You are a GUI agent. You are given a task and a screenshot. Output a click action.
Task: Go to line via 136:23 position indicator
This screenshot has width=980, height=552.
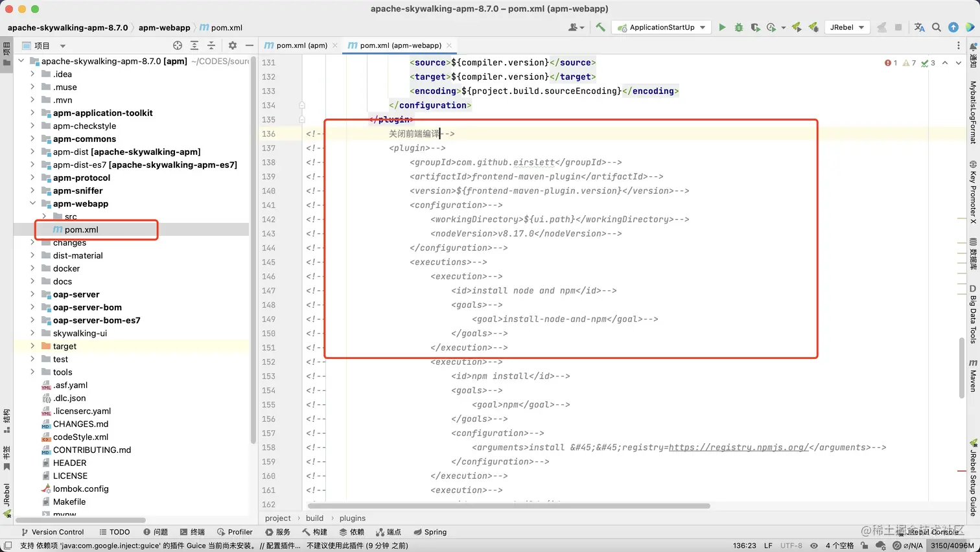744,546
